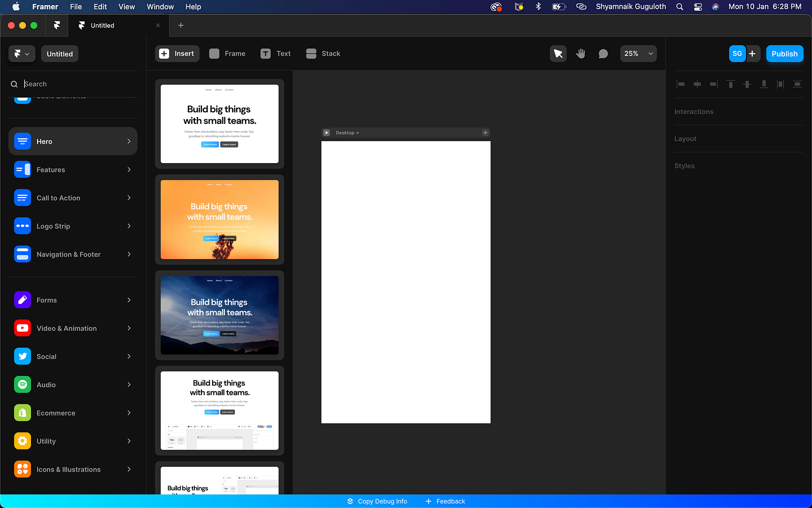Select the hand pan tool
Viewport: 812px width, 508px height.
coord(581,54)
